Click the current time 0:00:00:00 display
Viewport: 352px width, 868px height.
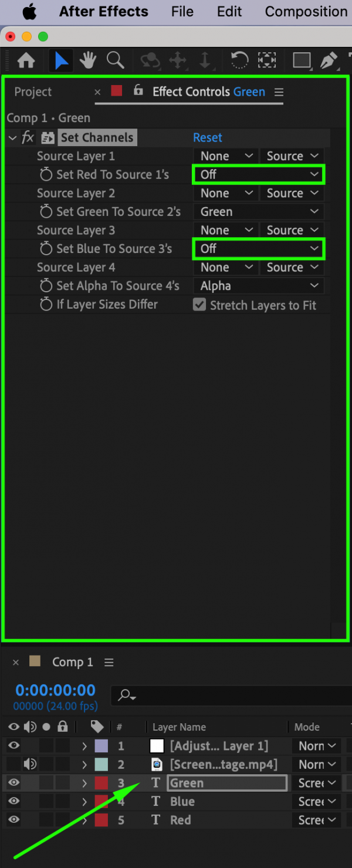tap(55, 690)
